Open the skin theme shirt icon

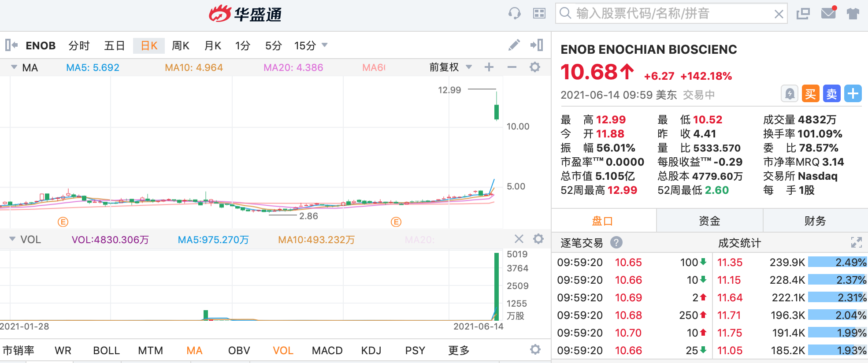pyautogui.click(x=853, y=14)
